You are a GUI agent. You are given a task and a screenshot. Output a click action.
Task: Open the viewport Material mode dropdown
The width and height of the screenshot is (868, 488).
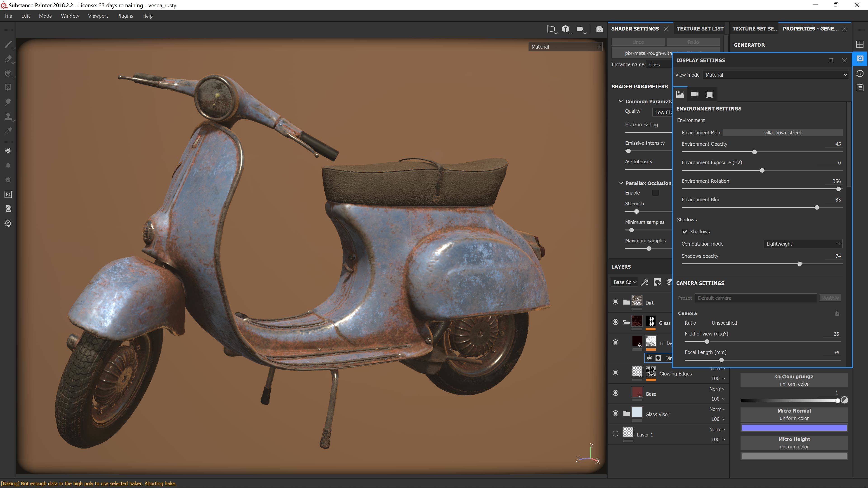pyautogui.click(x=565, y=47)
